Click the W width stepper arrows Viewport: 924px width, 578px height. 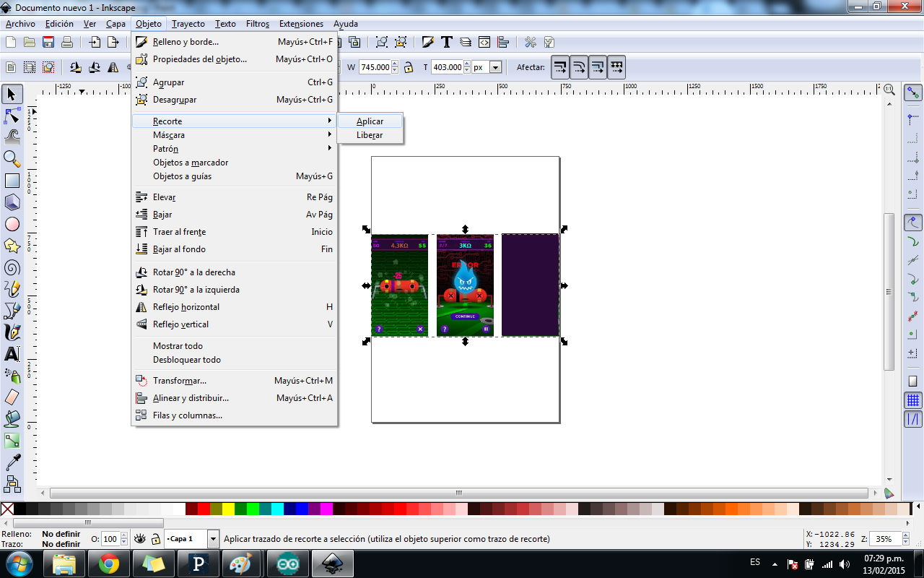tap(396, 67)
